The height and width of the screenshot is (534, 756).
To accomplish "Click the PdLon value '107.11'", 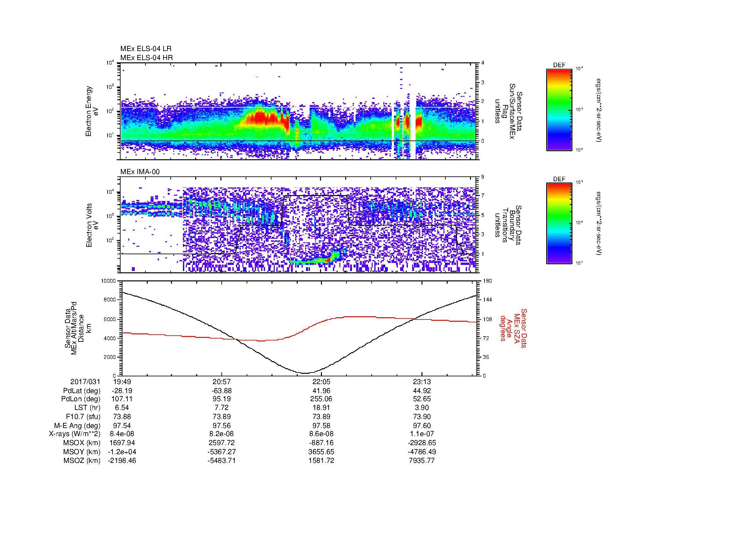I will [x=122, y=399].
